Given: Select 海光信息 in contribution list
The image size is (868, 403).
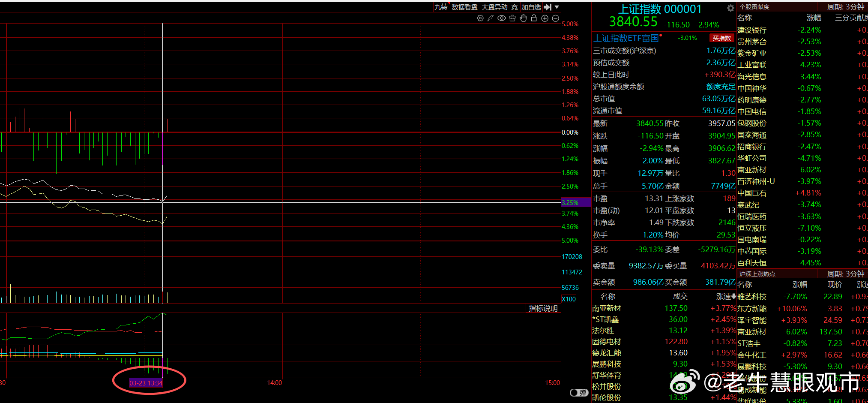Looking at the screenshot, I should point(752,77).
